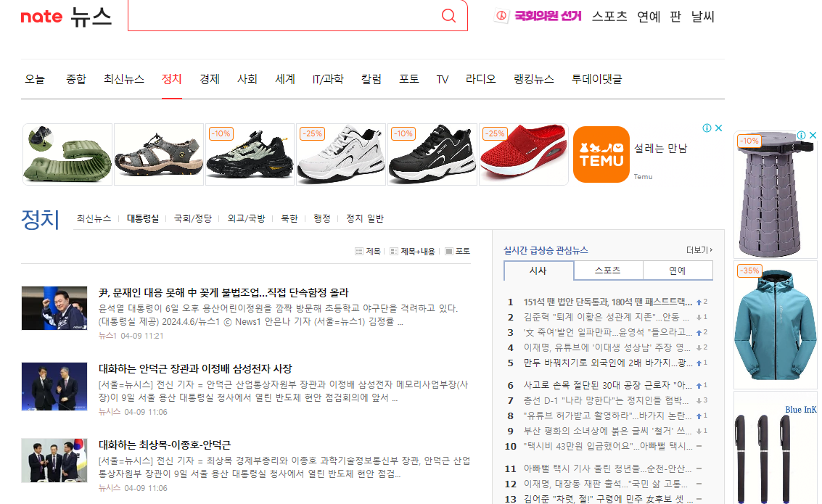Open the 스포츠 tab in trending news
Image resolution: width=822 pixels, height=504 pixels.
[x=608, y=270]
